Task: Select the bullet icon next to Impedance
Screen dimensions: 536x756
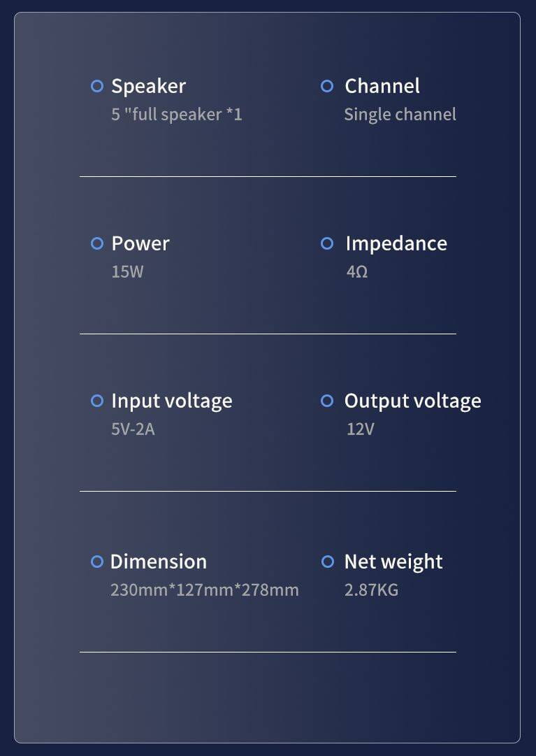Action: [327, 243]
